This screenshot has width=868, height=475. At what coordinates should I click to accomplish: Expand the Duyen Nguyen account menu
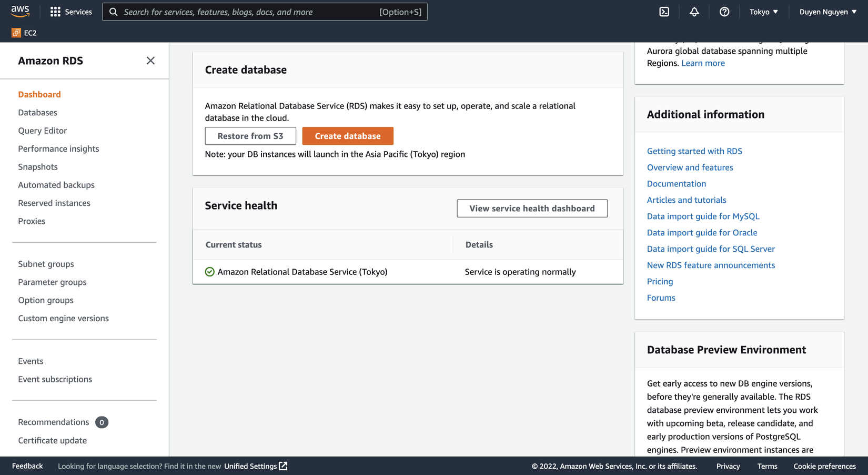pos(827,12)
